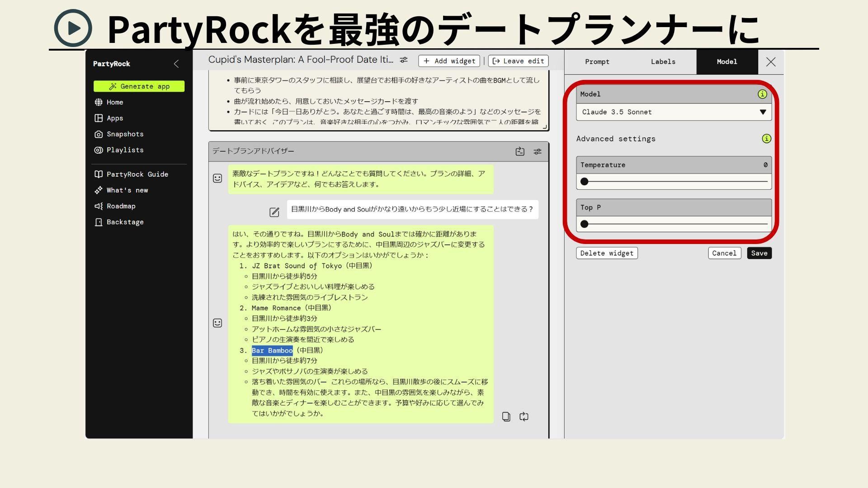Click the edit pencil icon beside the user message
Image resolution: width=868 pixels, height=488 pixels.
tap(274, 212)
